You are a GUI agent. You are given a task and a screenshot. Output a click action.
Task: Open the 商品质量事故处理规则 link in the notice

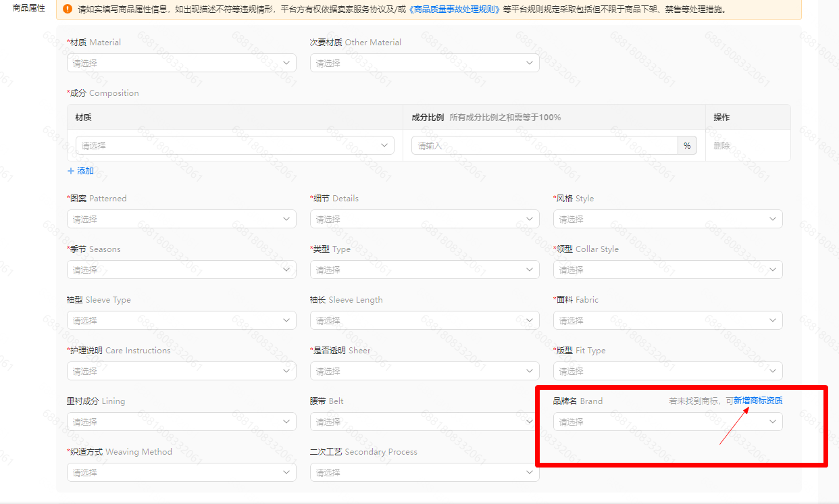(455, 9)
